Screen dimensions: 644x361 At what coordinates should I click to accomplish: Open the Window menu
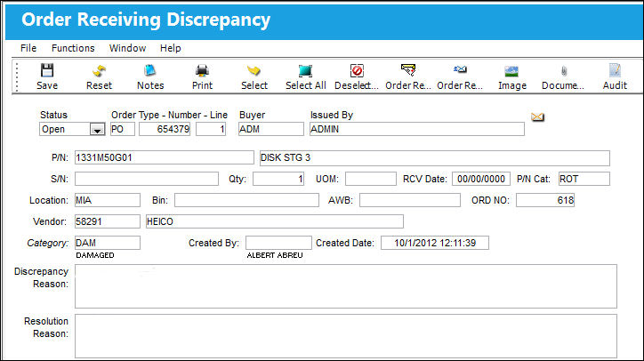click(x=127, y=48)
